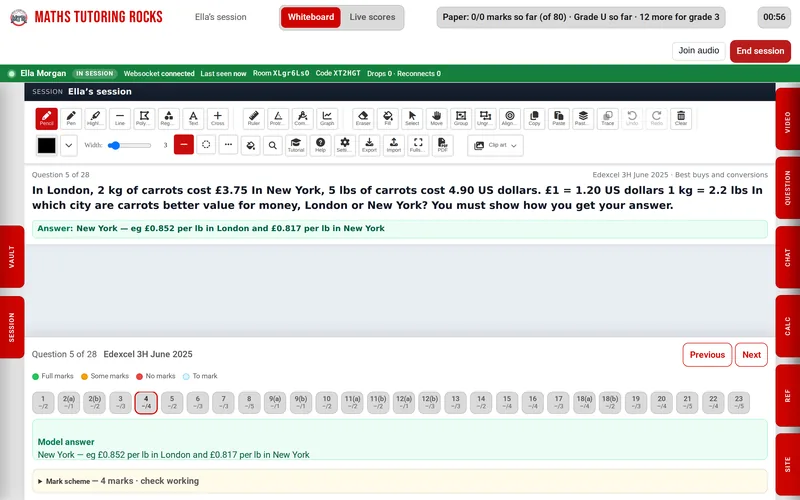The image size is (800, 500).
Task: Click the Ungroup tool
Action: click(x=486, y=118)
